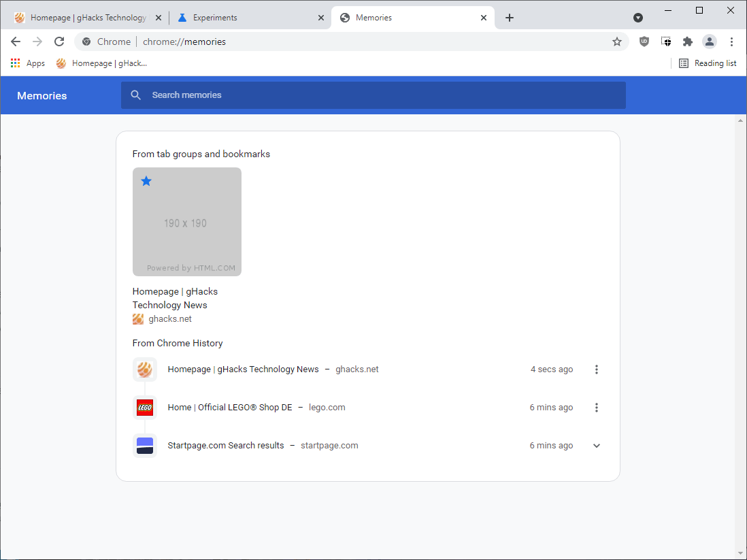Minimize the Chrome window
Screen dimensions: 747x560
point(668,10)
